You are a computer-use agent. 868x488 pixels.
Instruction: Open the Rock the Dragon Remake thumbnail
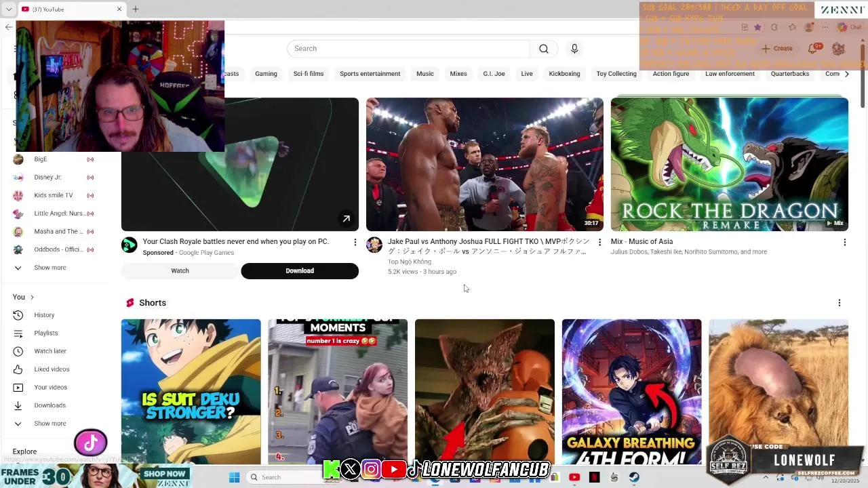tap(729, 164)
